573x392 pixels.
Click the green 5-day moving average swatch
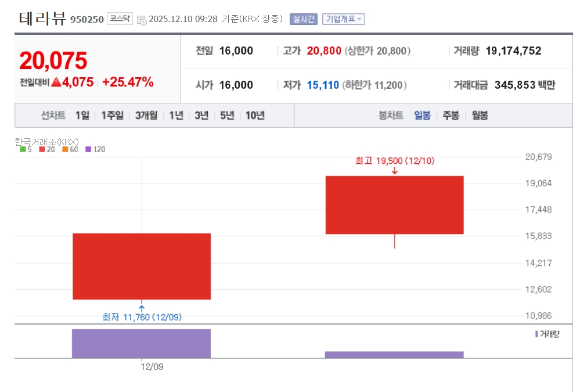(x=23, y=149)
